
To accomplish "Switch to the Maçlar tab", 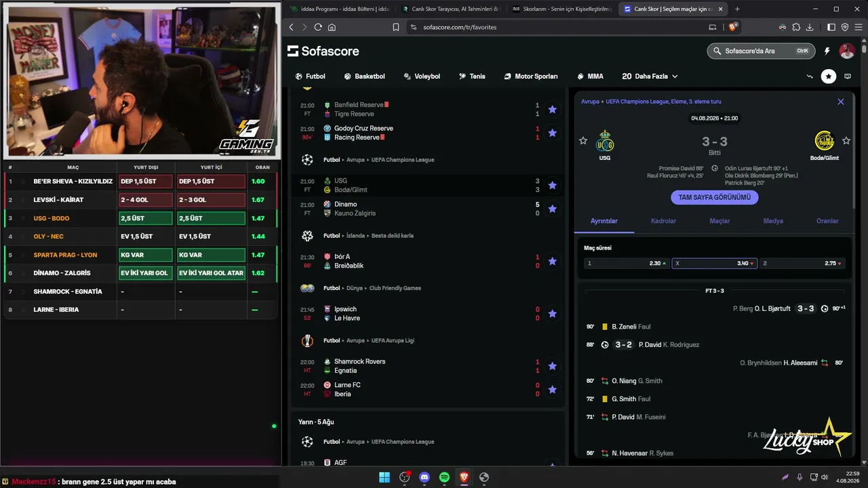I will (x=719, y=221).
